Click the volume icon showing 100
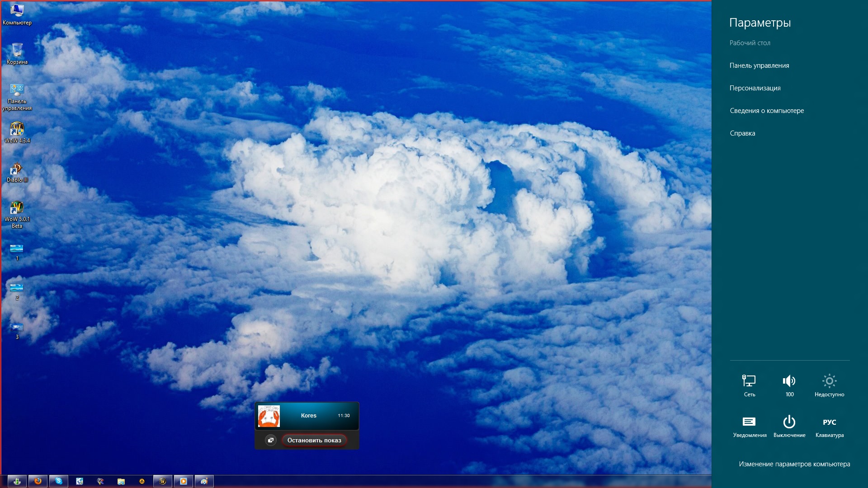 (x=789, y=385)
